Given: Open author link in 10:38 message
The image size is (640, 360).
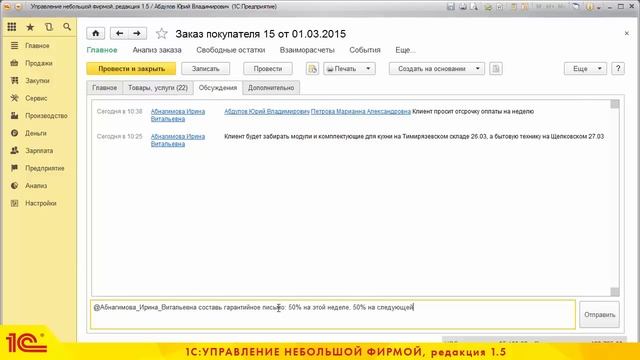Looking at the screenshot, I should [x=178, y=115].
